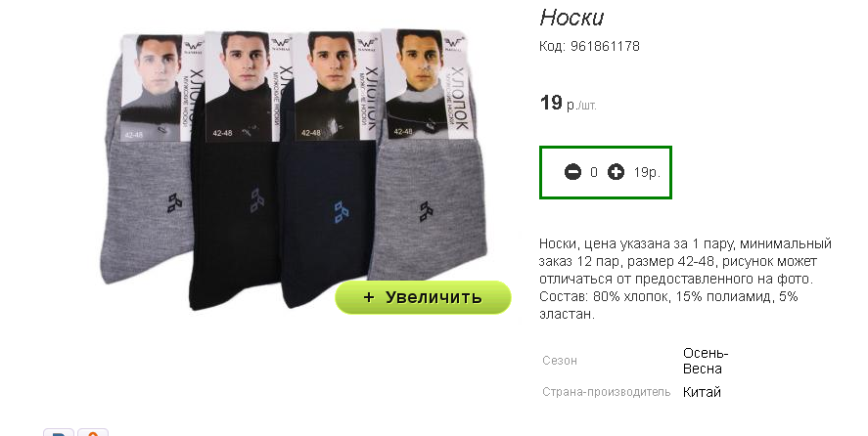The width and height of the screenshot is (868, 436).
Task: Click the 19р. total in green box
Action: 647,173
